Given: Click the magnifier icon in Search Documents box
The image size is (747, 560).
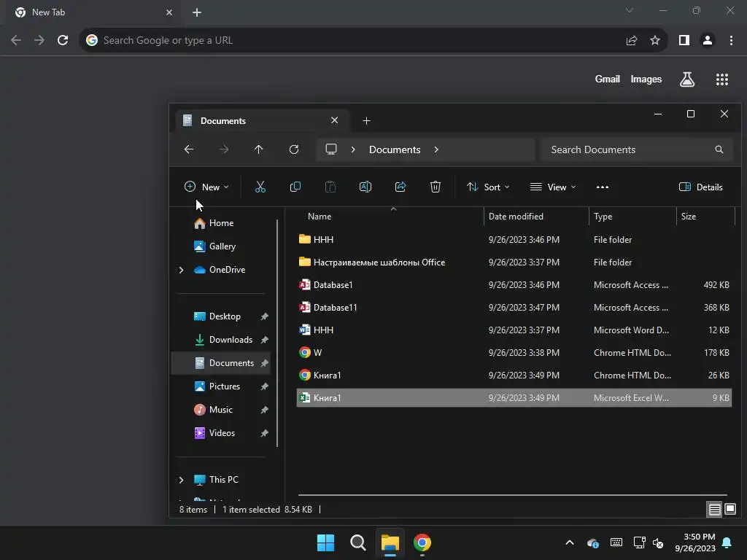Looking at the screenshot, I should pos(719,149).
